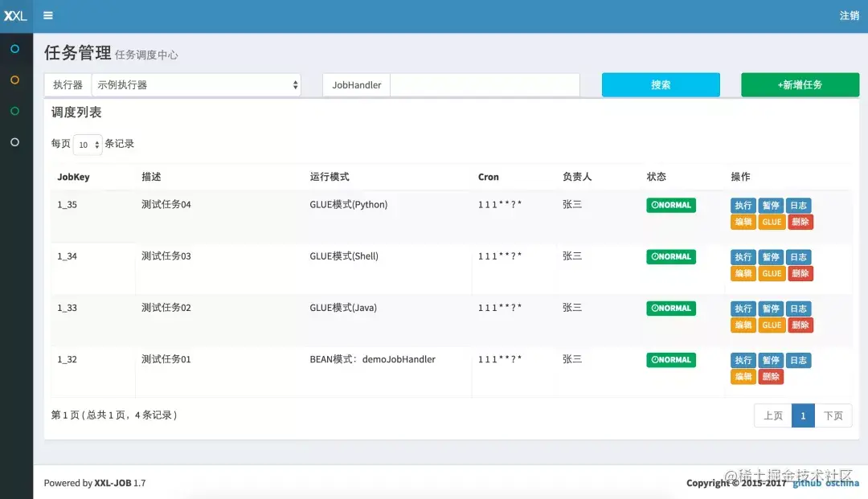
Task: Open the oschina footer link
Action: tap(842, 483)
